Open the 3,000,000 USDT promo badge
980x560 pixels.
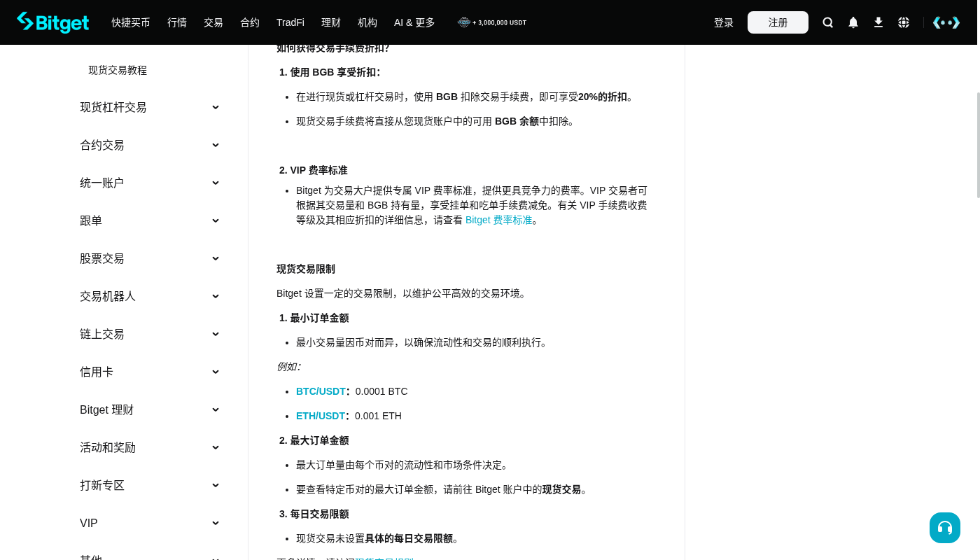pyautogui.click(x=492, y=22)
